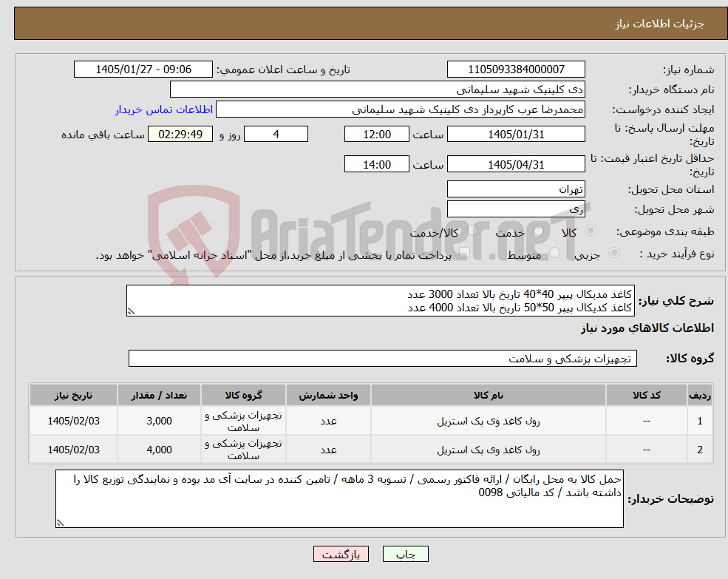The height and width of the screenshot is (579, 728).
Task: Click the تاریخ نیاز column header
Action: point(73,395)
